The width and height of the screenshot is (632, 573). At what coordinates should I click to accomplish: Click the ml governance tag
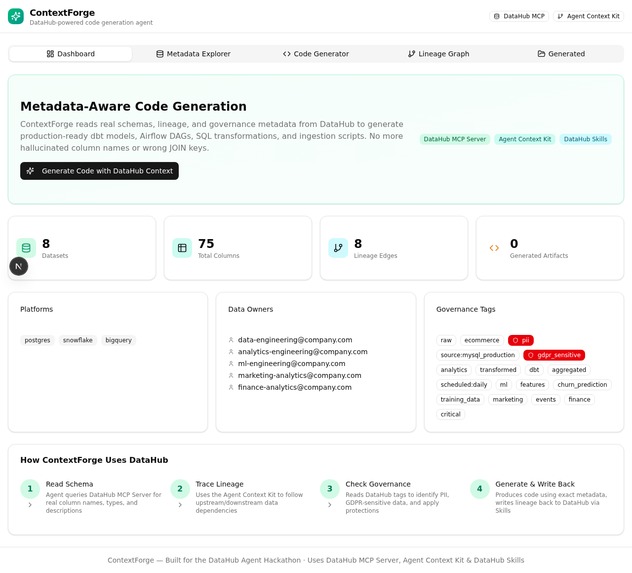point(503,385)
